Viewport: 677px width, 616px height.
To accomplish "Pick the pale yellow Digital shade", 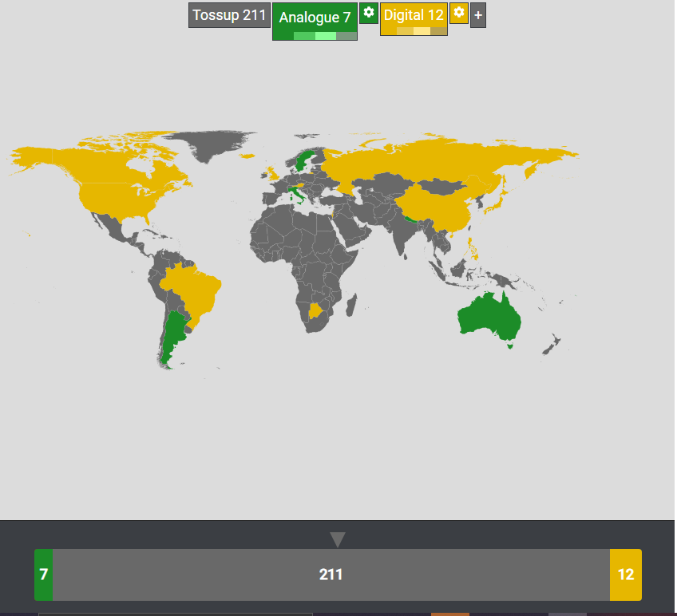I will point(422,31).
